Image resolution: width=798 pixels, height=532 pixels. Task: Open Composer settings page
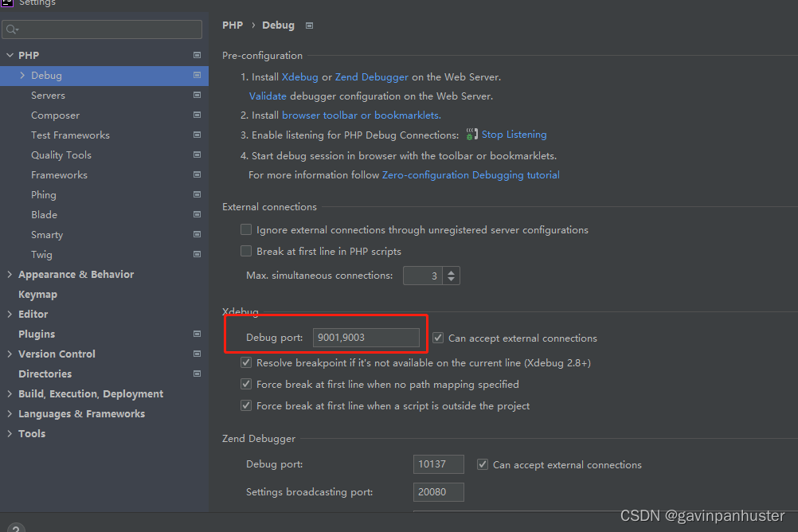pyautogui.click(x=55, y=115)
